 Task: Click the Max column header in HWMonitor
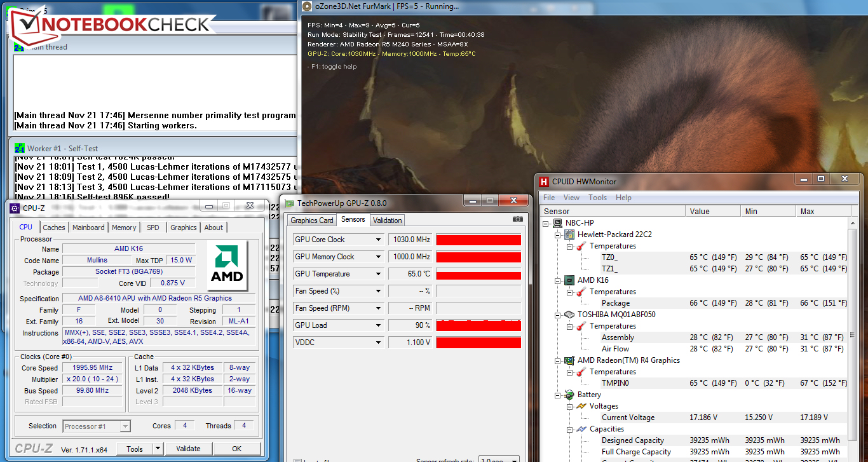tap(823, 211)
